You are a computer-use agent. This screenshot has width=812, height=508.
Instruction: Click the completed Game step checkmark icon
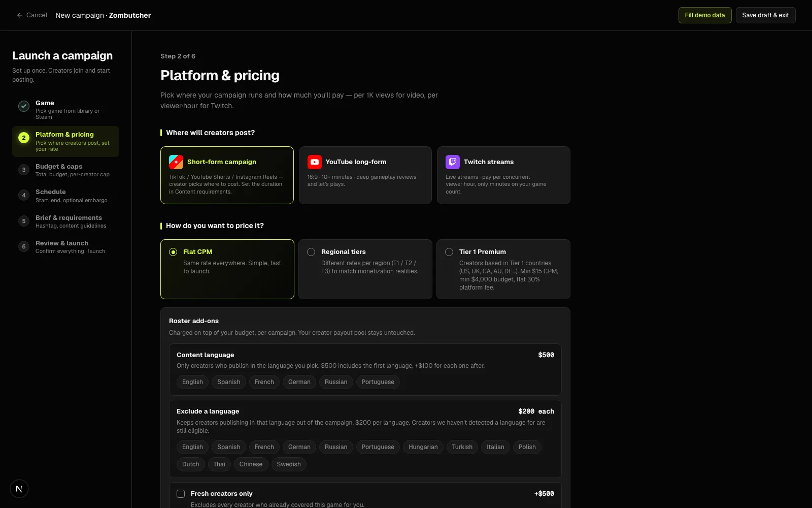point(24,106)
